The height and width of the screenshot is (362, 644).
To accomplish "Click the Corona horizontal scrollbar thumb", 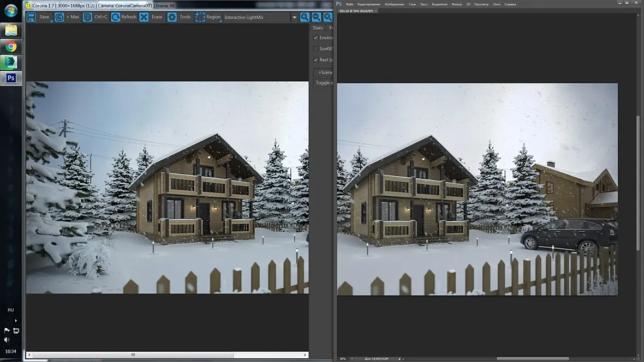I will pyautogui.click(x=133, y=354).
